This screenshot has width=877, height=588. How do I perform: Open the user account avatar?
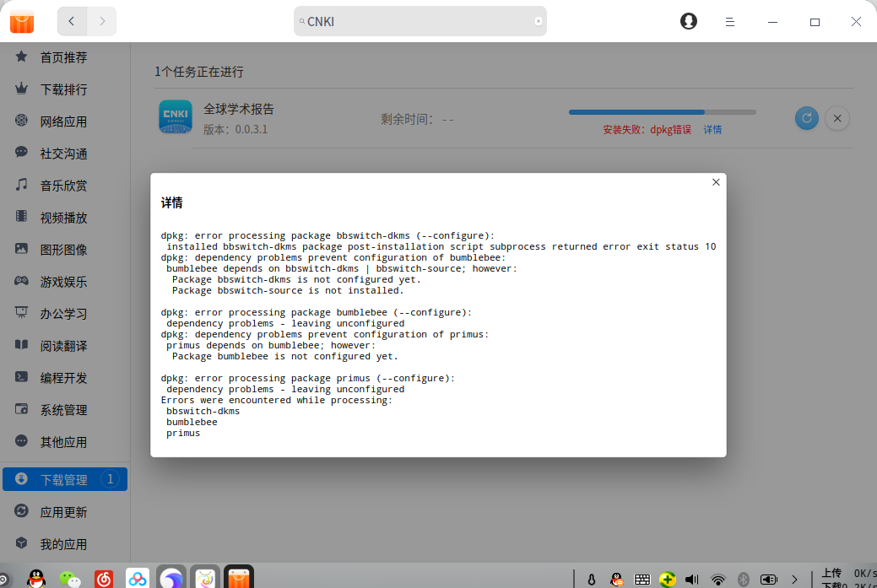689,21
